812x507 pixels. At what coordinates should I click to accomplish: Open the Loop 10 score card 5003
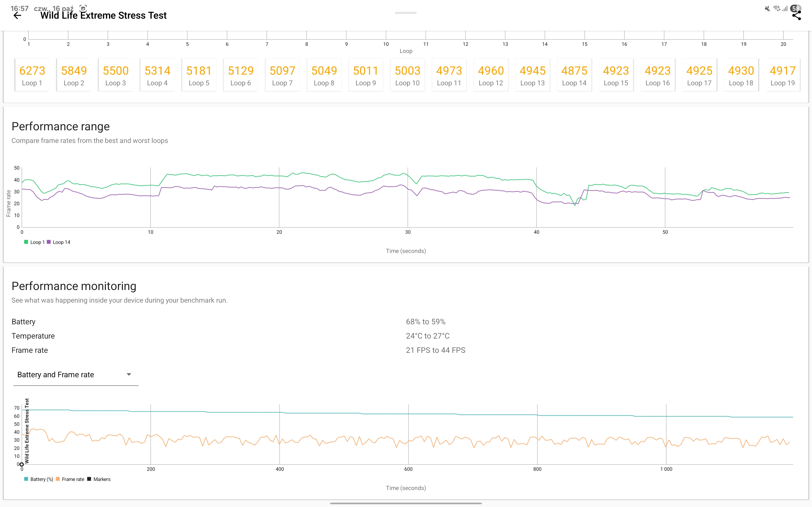(x=407, y=75)
